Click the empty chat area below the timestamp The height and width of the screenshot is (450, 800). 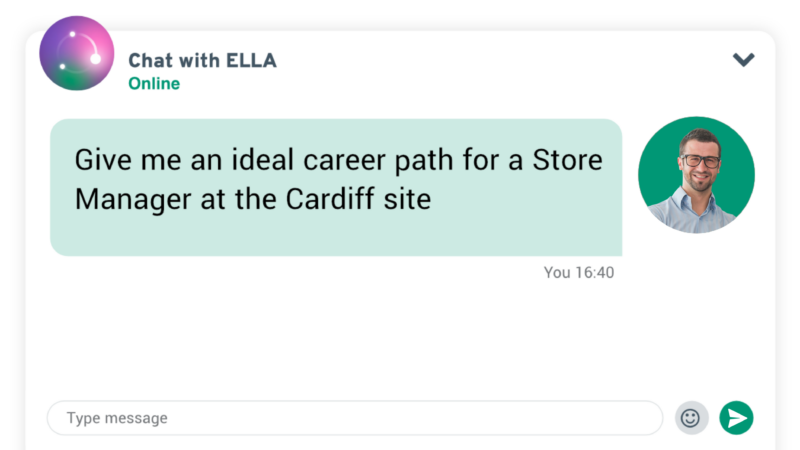[x=357, y=339]
